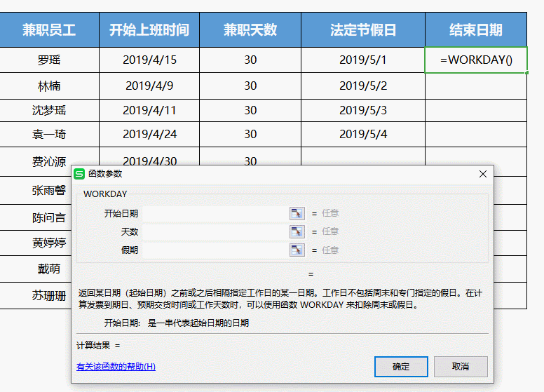The image size is (544, 392).
Task: Select the employee name cell 林楠
Action: (49, 86)
